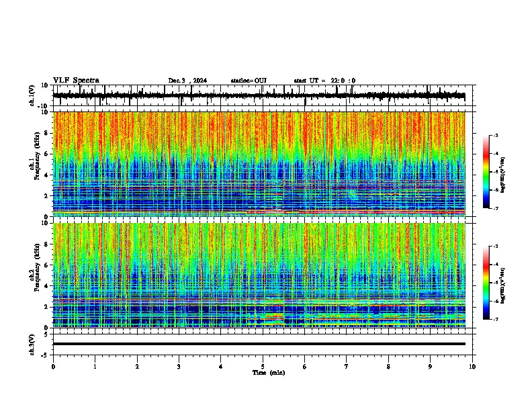
Task: Click the "ch.1(V)" axis label
Action: (x=32, y=95)
